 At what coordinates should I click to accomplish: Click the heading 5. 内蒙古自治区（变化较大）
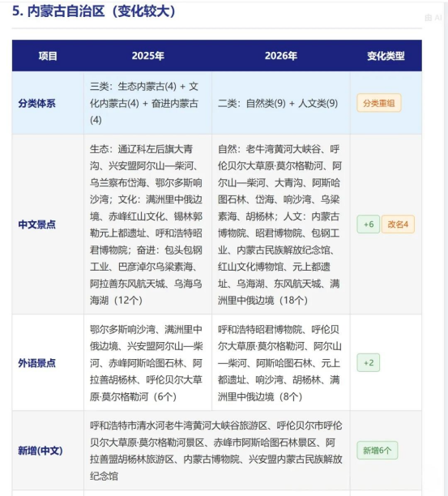click(94, 11)
